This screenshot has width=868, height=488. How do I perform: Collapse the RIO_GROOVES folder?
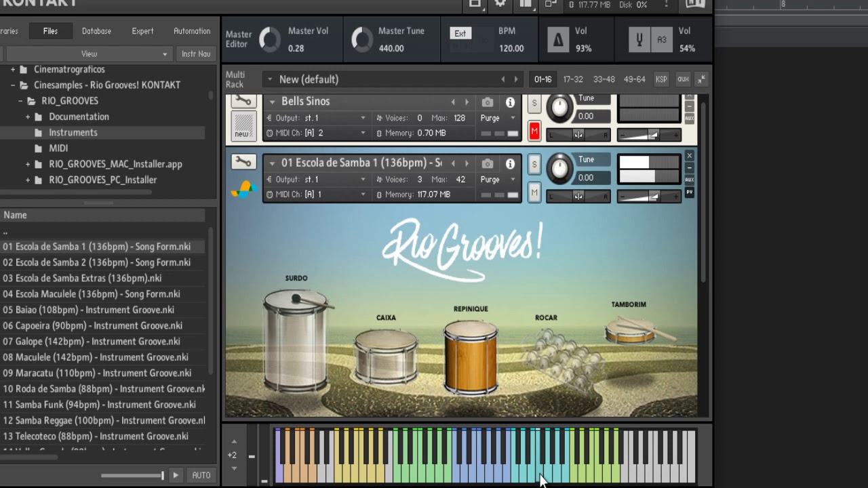pyautogui.click(x=20, y=100)
